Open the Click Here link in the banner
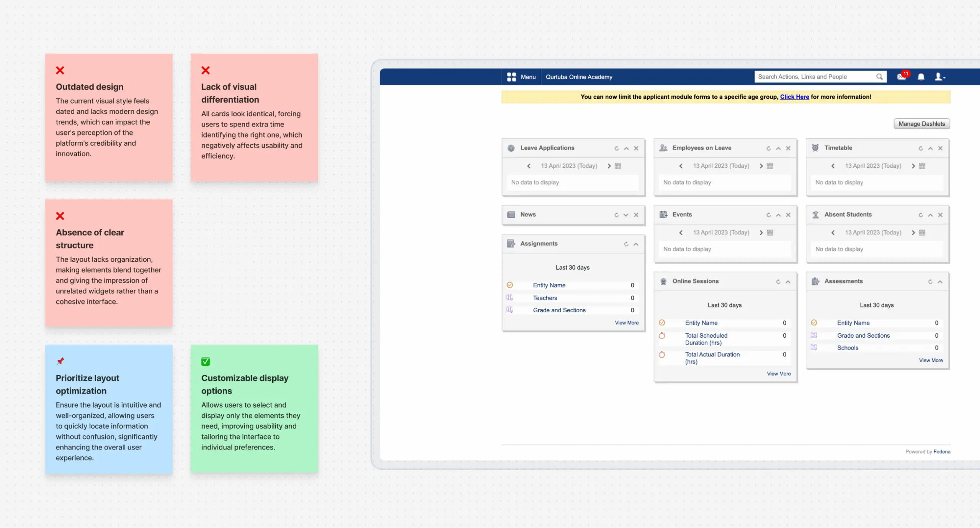The height and width of the screenshot is (528, 980). [x=794, y=97]
